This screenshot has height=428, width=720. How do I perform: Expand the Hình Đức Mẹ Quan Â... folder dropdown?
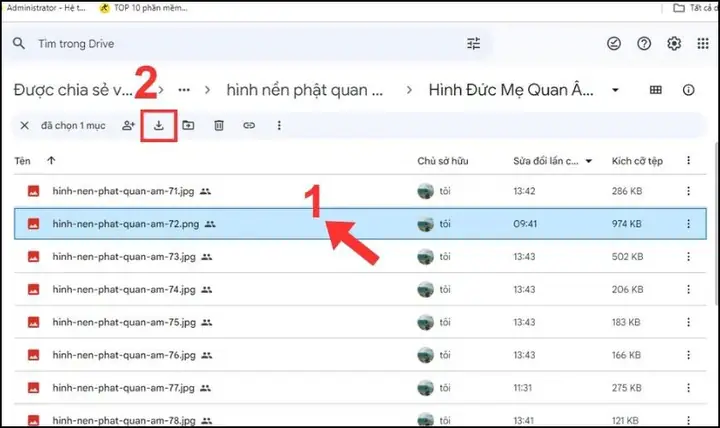(x=615, y=90)
